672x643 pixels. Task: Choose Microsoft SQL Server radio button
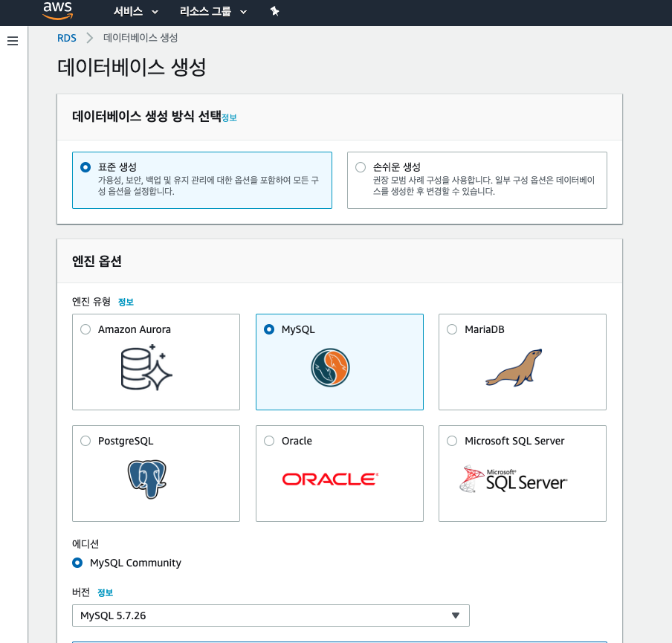452,441
